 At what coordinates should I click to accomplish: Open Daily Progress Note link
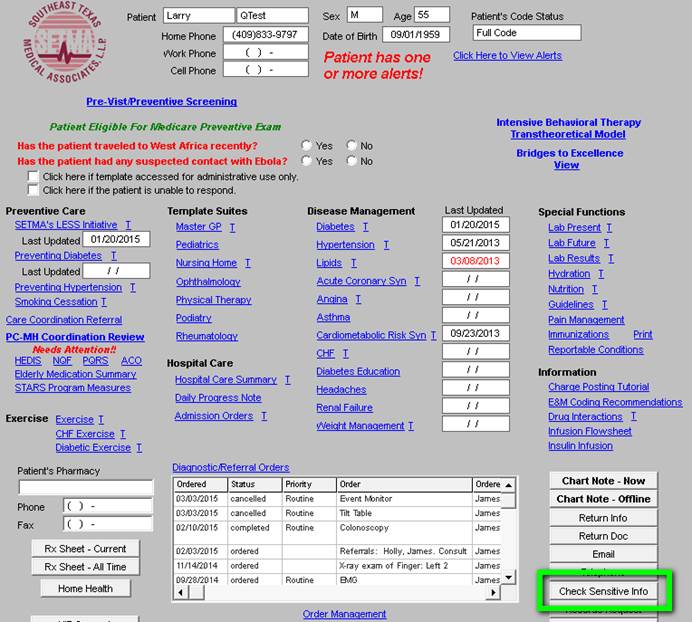click(x=218, y=398)
